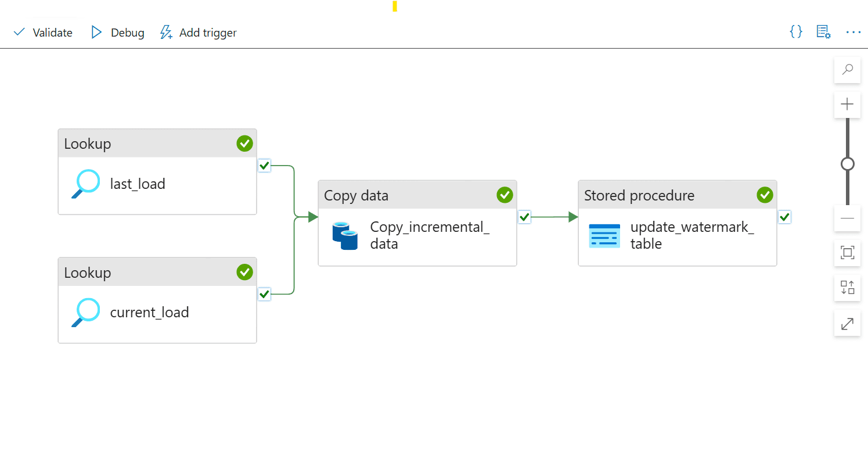Click Copy data green success status icon
Viewport: 868px width, 455px height.
point(505,195)
